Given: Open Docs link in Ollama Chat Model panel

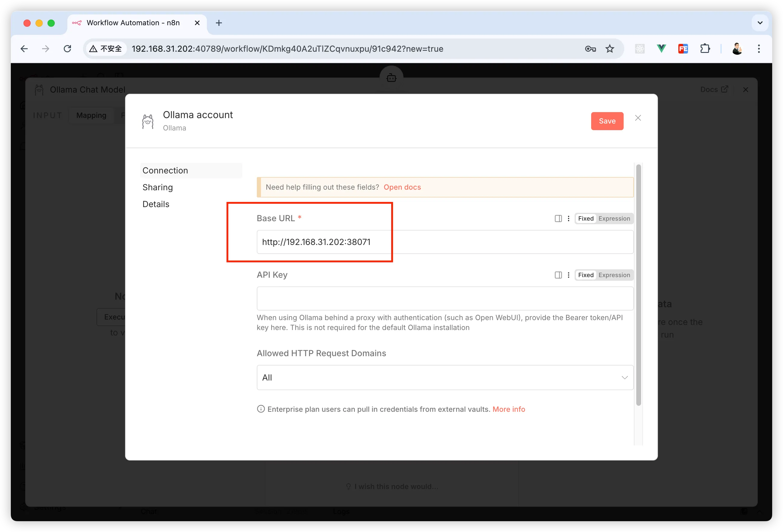Looking at the screenshot, I should [x=714, y=90].
